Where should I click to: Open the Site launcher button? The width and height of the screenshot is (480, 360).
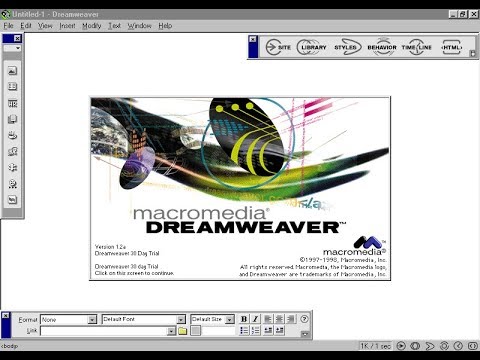click(279, 47)
